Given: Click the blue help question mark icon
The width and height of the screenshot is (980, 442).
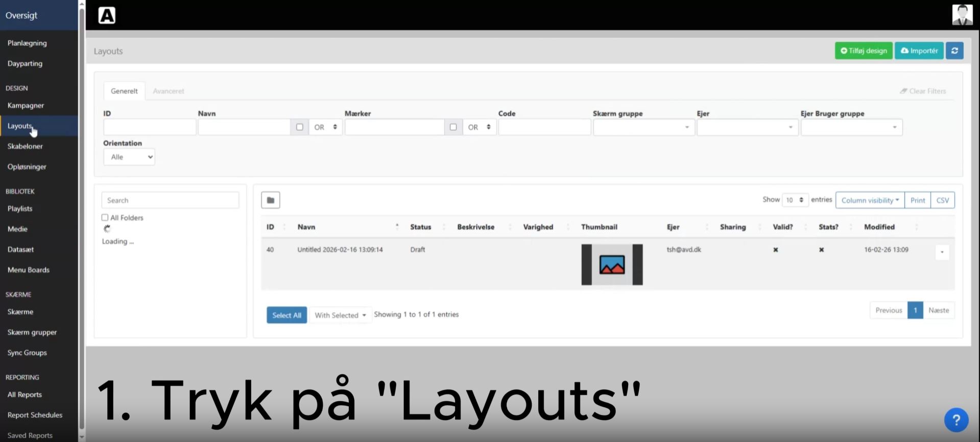Looking at the screenshot, I should click(x=956, y=420).
